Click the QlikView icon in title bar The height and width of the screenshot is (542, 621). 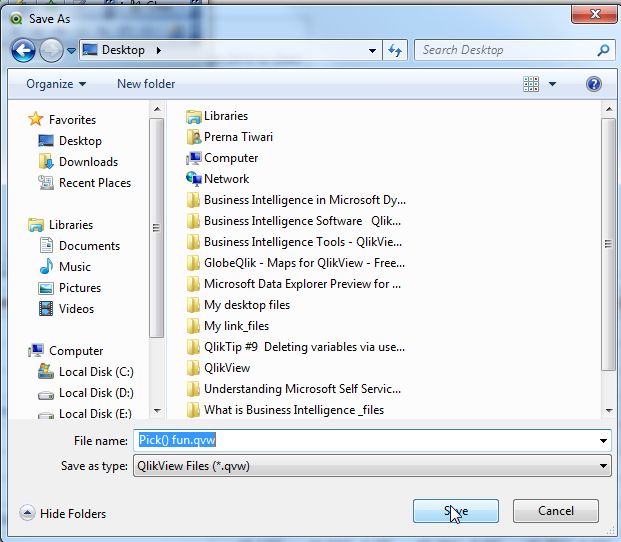tap(16, 19)
